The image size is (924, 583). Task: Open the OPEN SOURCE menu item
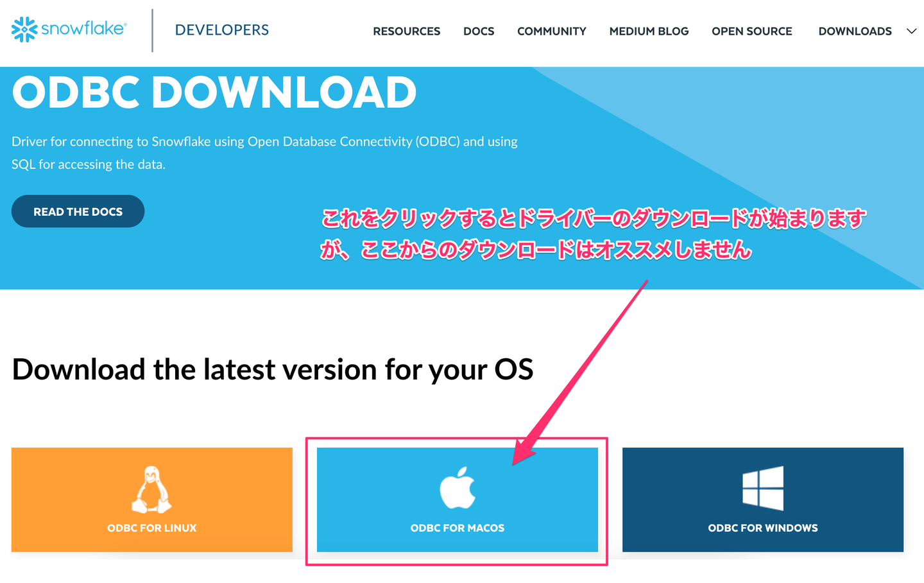(x=752, y=31)
